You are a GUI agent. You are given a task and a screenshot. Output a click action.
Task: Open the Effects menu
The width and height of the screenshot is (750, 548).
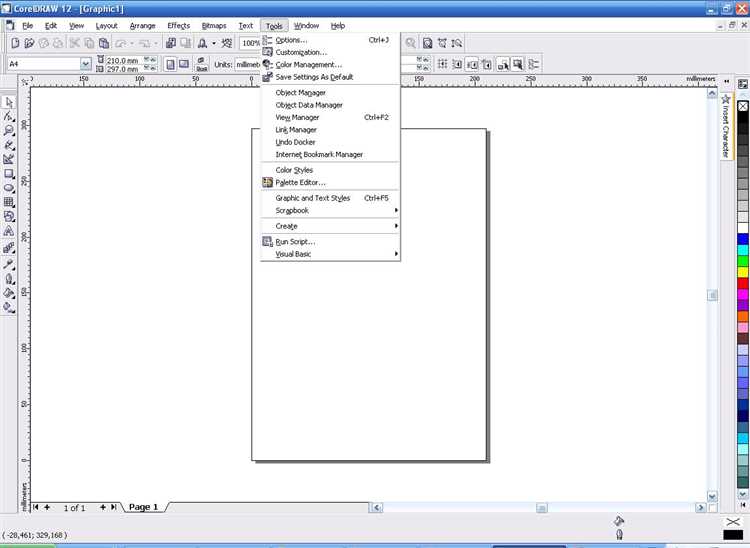(178, 26)
